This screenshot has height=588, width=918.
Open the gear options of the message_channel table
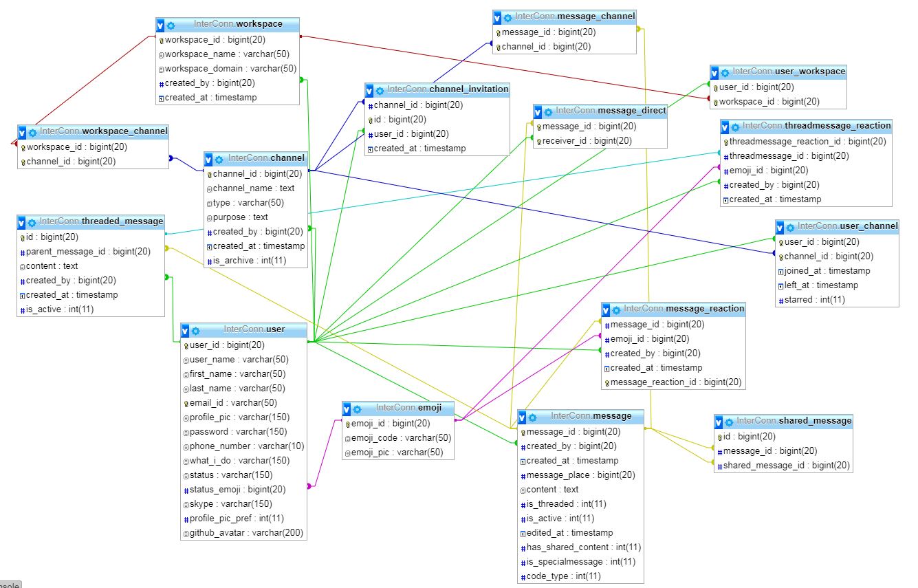pos(508,18)
